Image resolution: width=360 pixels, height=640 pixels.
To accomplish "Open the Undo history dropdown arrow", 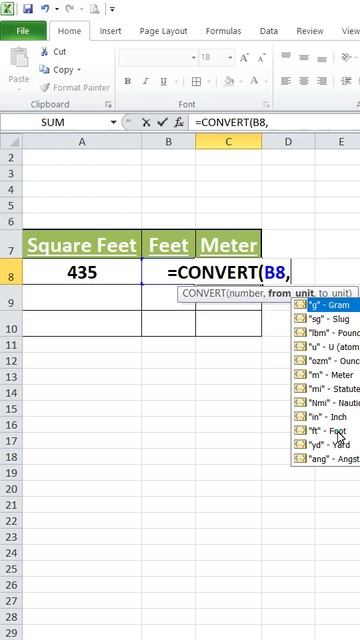I will click(57, 9).
